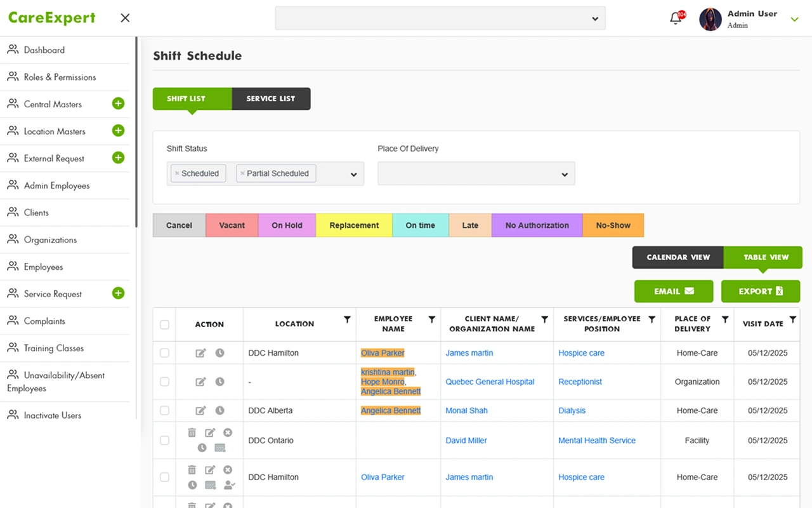Image resolution: width=812 pixels, height=508 pixels.
Task: Open clock icon for Quebec General Hospital row
Action: pyautogui.click(x=219, y=382)
